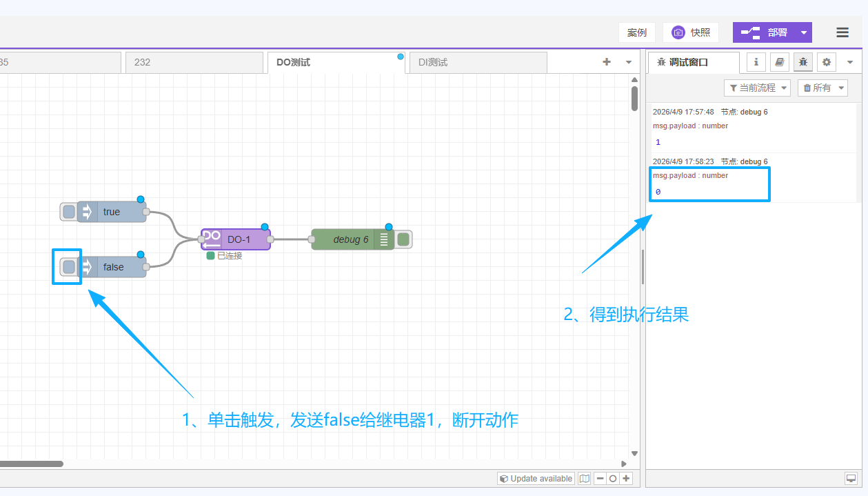Open the hamburger main menu
The height and width of the screenshot is (496, 868).
tap(842, 32)
